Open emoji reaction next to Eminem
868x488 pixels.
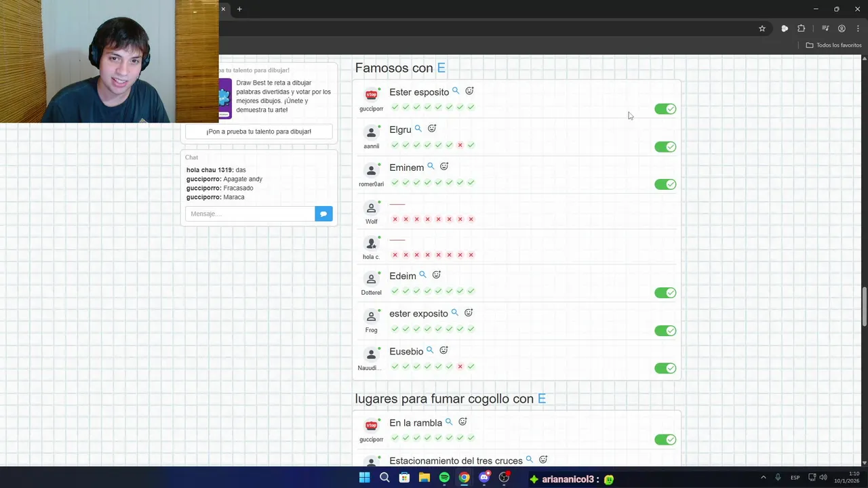click(444, 166)
